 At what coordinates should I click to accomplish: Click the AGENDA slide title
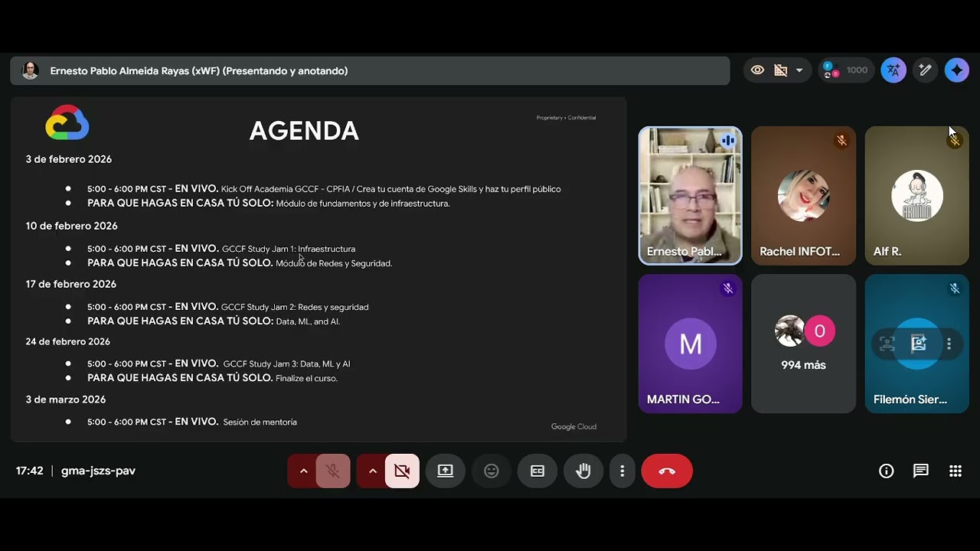point(304,132)
